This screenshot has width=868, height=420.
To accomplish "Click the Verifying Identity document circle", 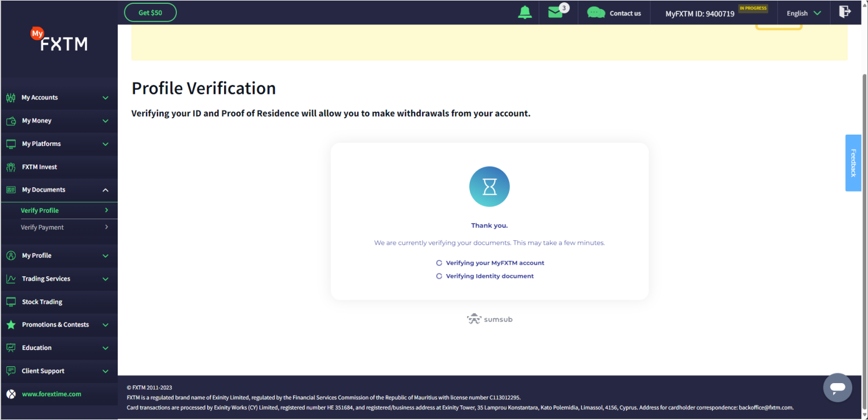I will [x=439, y=276].
